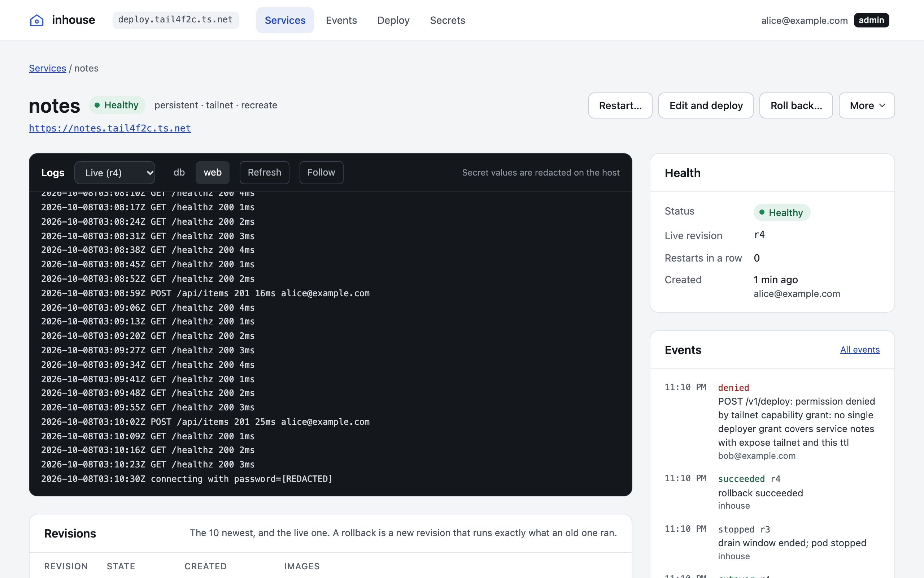Viewport: 924px width, 578px height.
Task: Click the deploy.tail4f2c.ts.net host chip
Action: (176, 20)
